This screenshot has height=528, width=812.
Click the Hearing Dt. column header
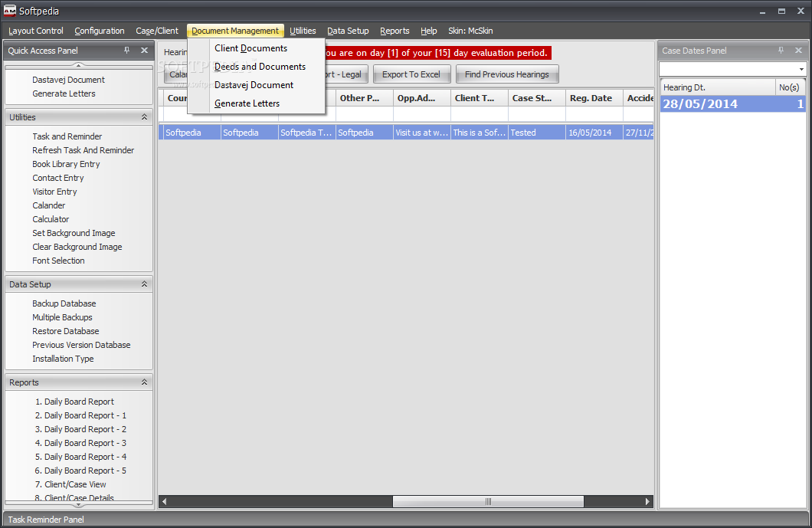click(x=718, y=87)
